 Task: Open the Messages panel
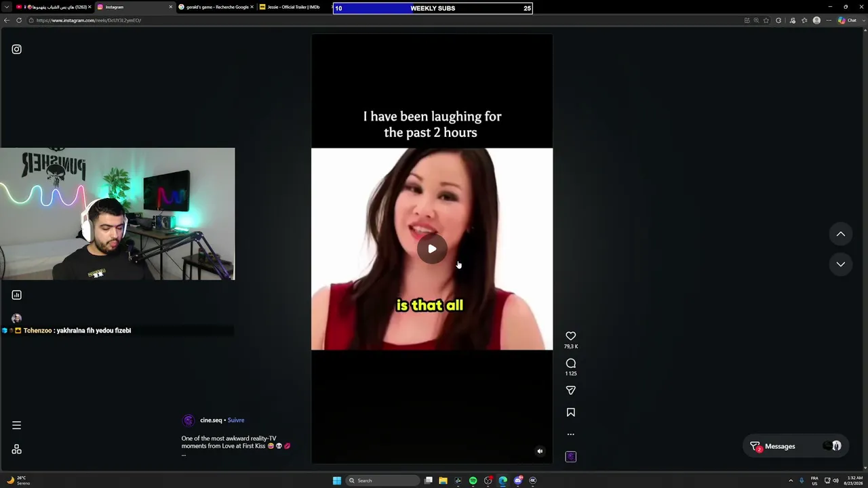795,447
